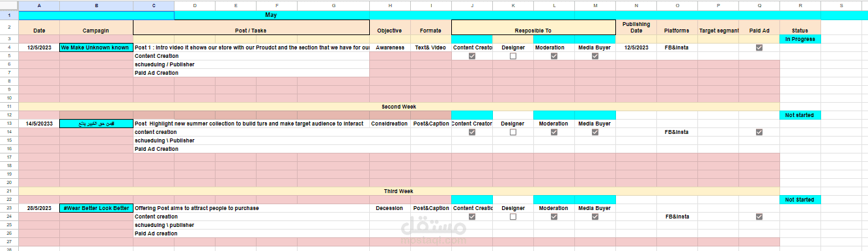Toggle the Paid Ad checkbox in row 24
Screen dimensions: 868x251
pyautogui.click(x=759, y=217)
